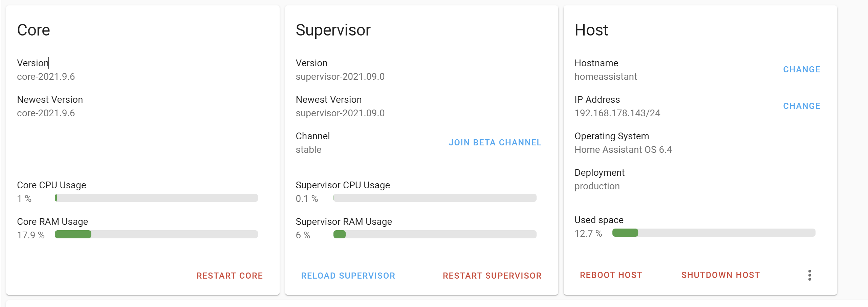Click the stable channel label
868x307 pixels.
point(308,149)
